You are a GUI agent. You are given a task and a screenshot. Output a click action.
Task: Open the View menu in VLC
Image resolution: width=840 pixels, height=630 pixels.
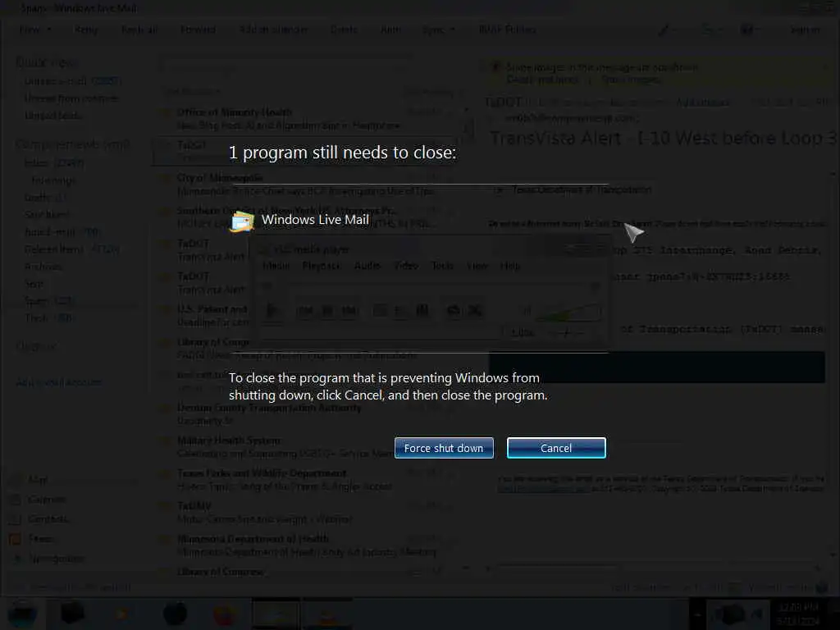tap(477, 266)
